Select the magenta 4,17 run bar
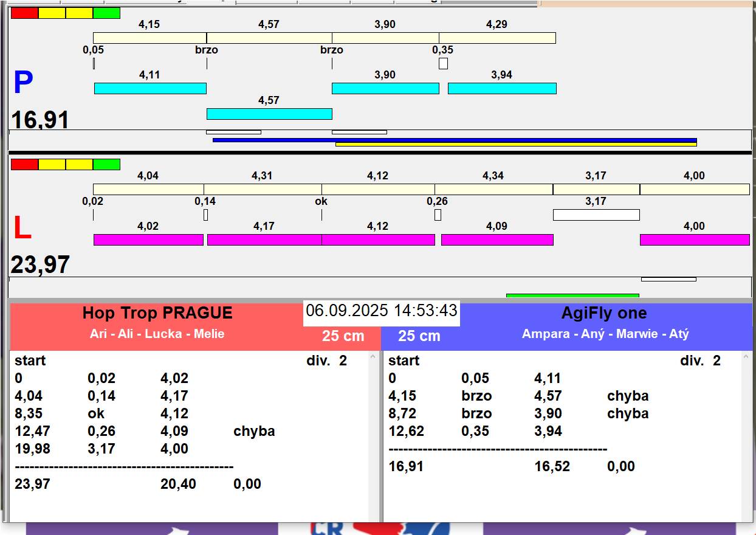The height and width of the screenshot is (535, 756). [x=264, y=240]
